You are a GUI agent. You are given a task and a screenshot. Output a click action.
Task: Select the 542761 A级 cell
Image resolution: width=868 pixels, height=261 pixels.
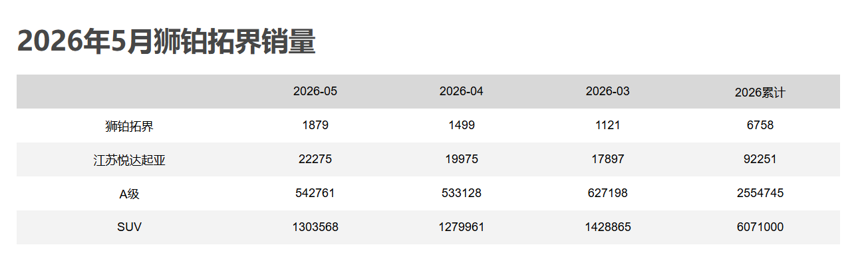315,193
